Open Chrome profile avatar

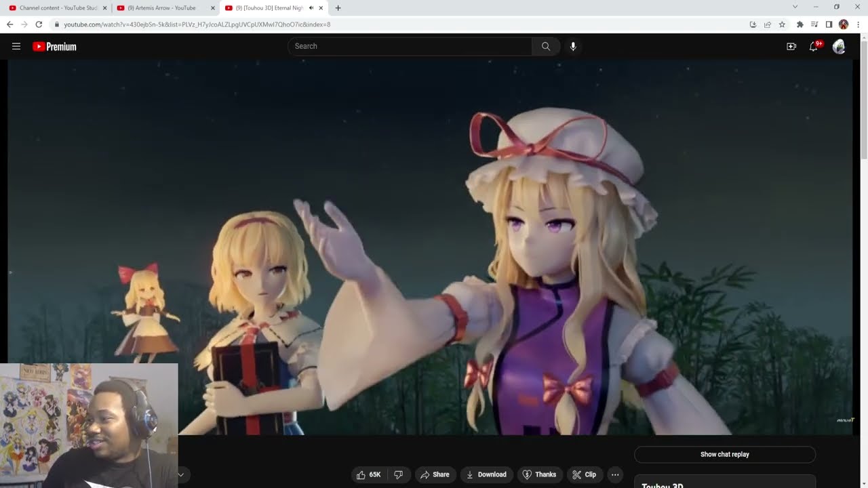tap(844, 24)
